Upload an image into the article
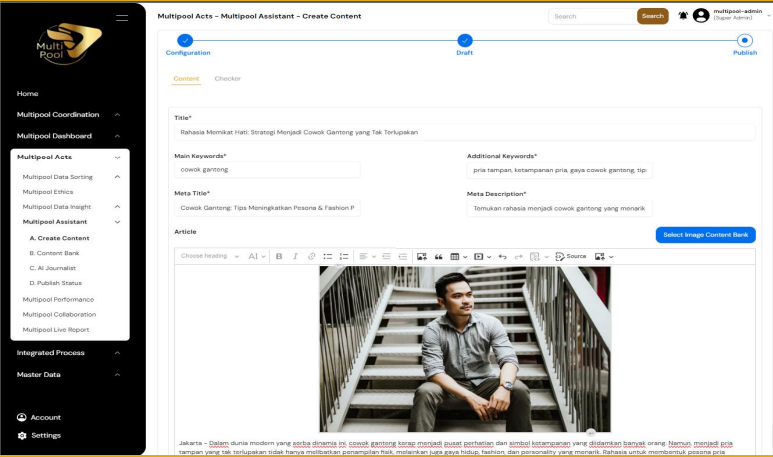 point(422,256)
